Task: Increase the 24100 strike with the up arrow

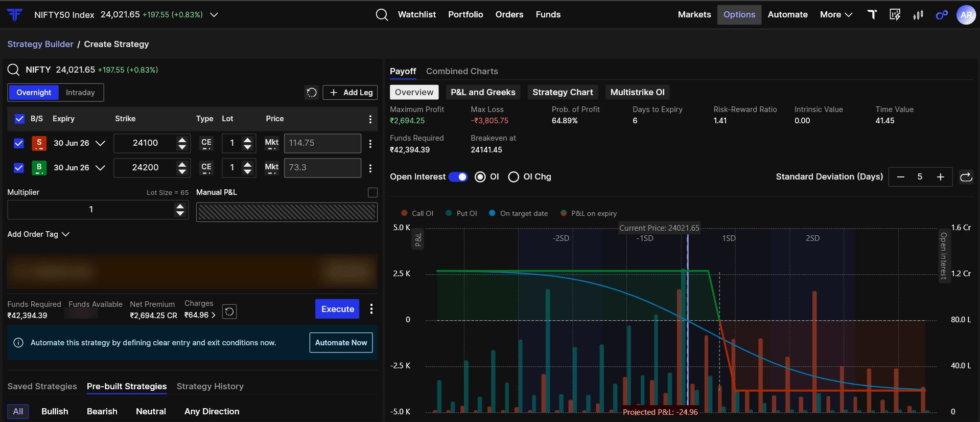Action: tap(182, 140)
